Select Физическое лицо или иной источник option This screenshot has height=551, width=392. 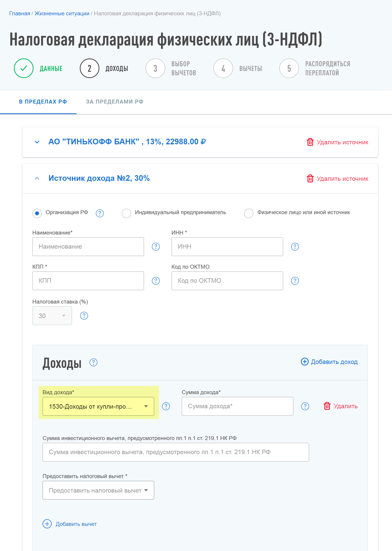[x=249, y=213]
